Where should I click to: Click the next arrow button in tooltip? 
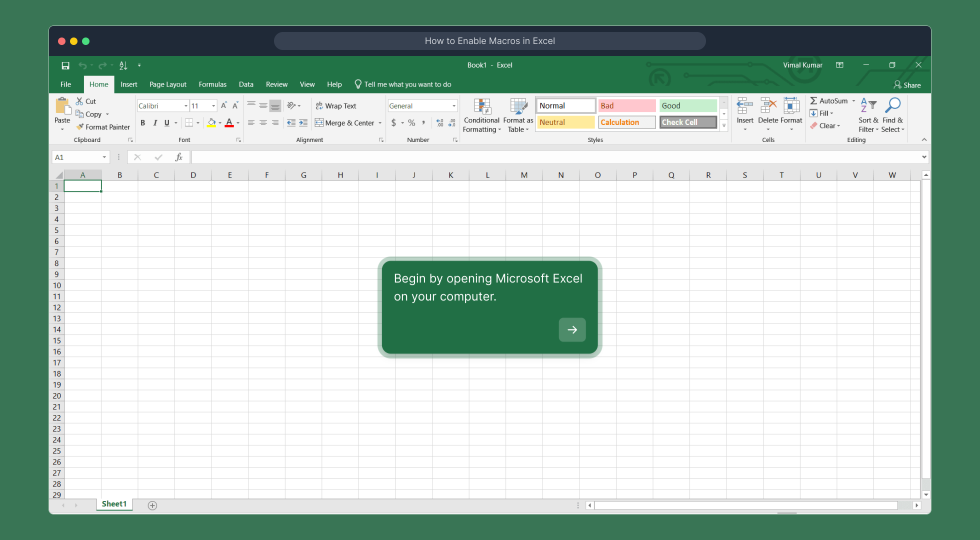pos(572,329)
